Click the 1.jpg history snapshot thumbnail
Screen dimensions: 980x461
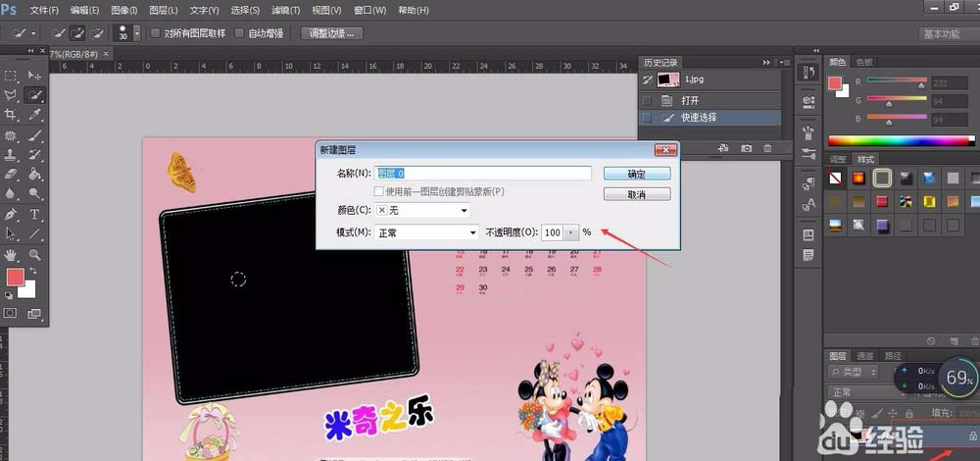tap(668, 78)
